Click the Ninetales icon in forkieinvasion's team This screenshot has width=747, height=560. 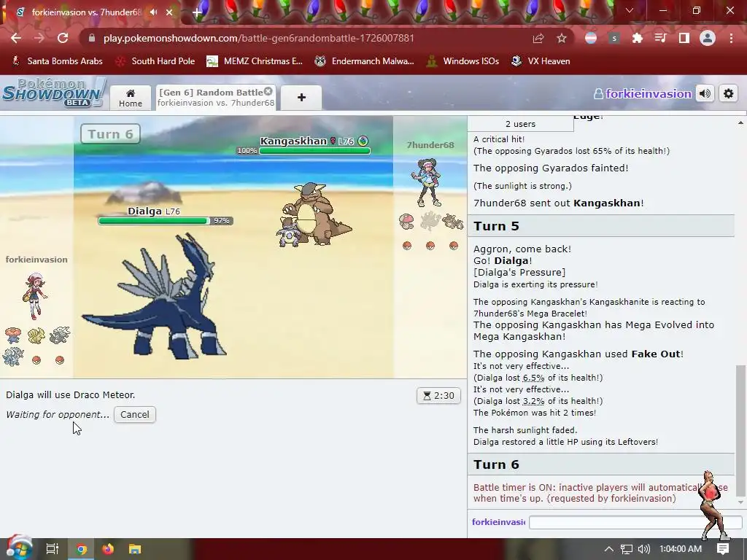coord(36,335)
